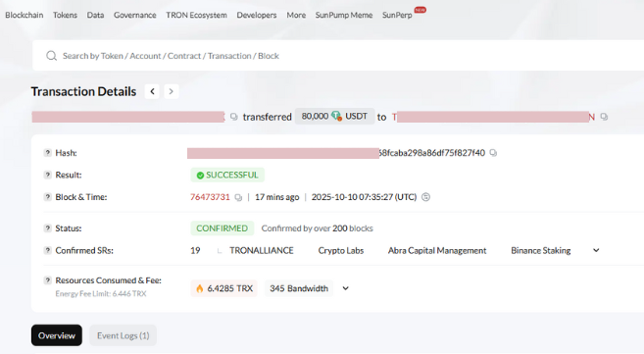Click help icon beside Confirmed SRs

click(x=48, y=250)
